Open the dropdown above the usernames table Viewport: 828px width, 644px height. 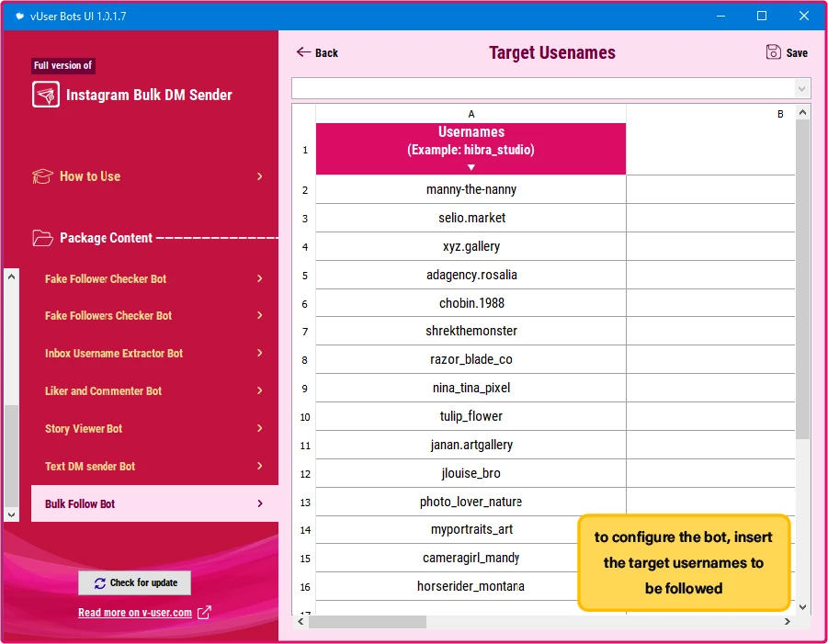point(801,89)
